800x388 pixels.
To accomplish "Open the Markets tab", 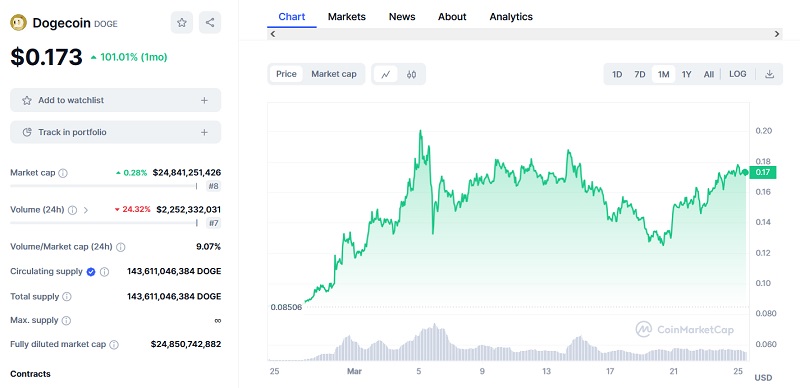I will coord(347,17).
